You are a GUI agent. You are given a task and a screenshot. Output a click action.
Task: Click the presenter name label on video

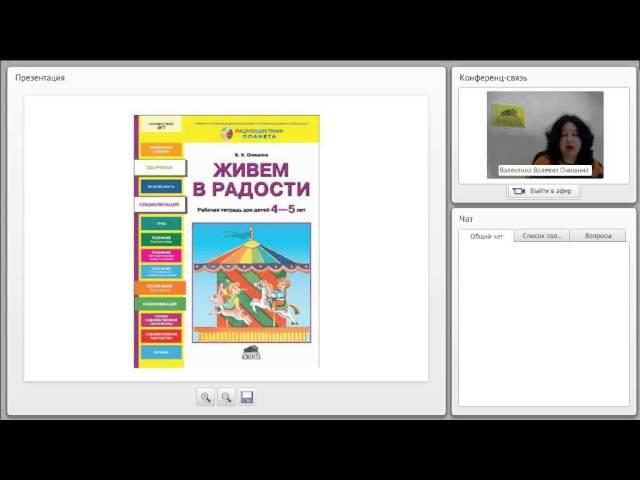click(545, 170)
